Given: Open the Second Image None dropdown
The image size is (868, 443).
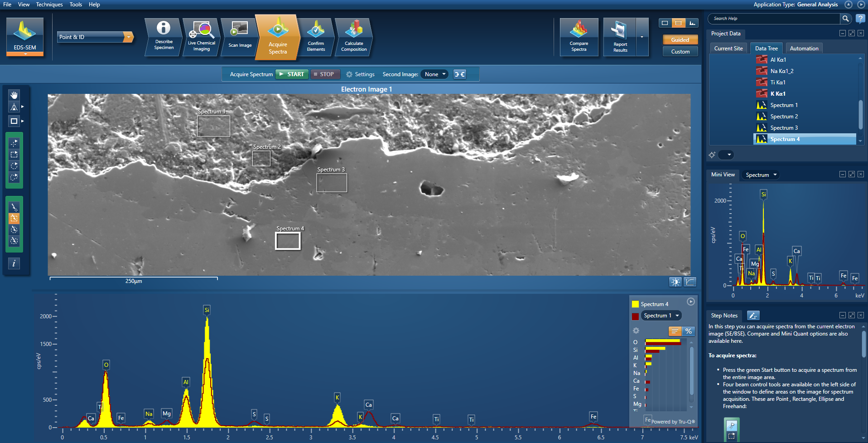Looking at the screenshot, I should pyautogui.click(x=434, y=74).
